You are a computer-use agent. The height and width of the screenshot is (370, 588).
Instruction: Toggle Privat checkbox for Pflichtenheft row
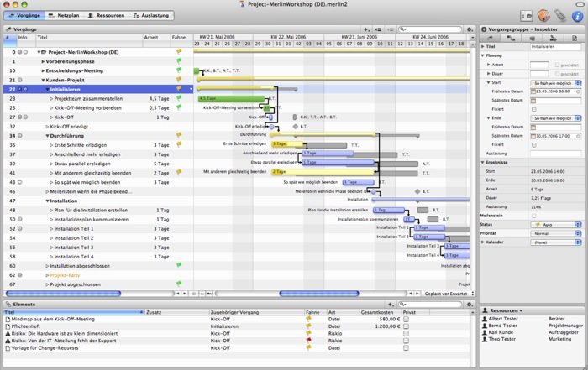pyautogui.click(x=406, y=326)
